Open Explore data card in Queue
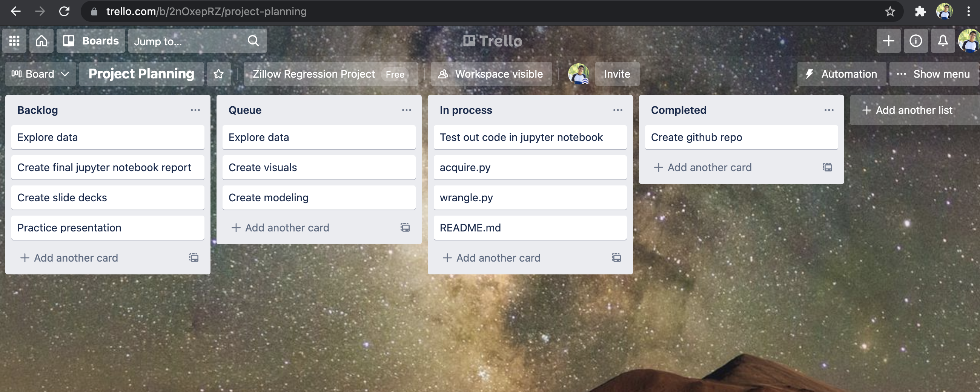The height and width of the screenshot is (392, 980). pos(319,137)
